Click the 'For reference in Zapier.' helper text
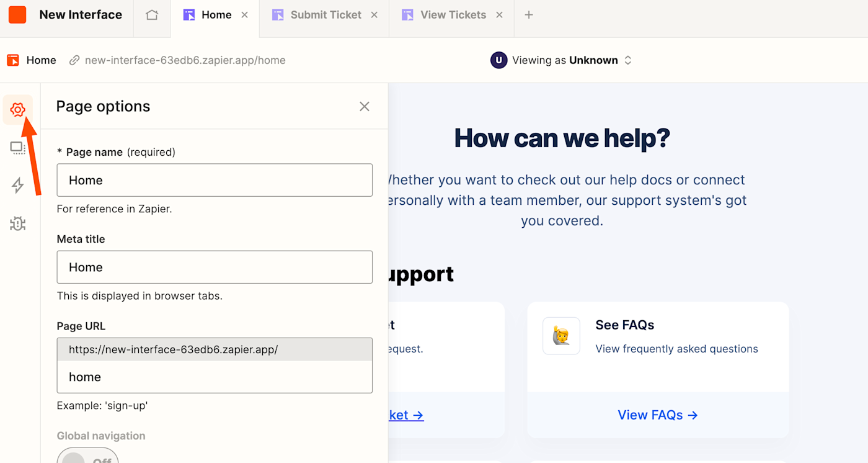 [x=115, y=209]
